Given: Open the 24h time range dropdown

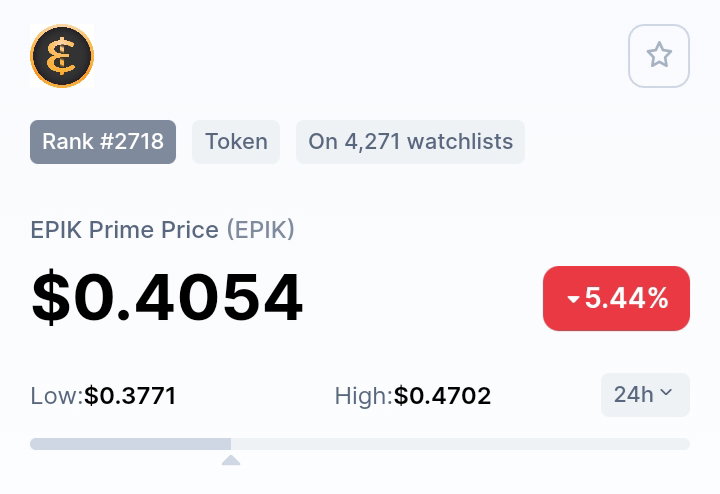Looking at the screenshot, I should [x=645, y=395].
